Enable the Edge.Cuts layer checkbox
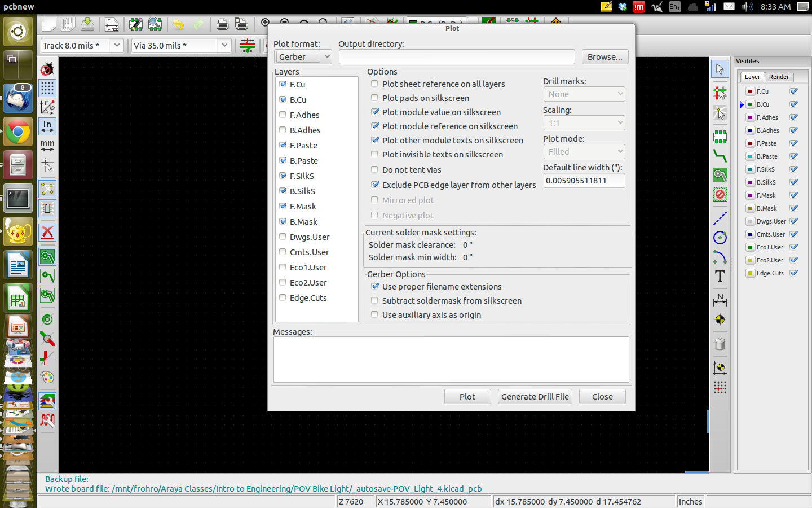Viewport: 812px width, 508px height. point(283,297)
